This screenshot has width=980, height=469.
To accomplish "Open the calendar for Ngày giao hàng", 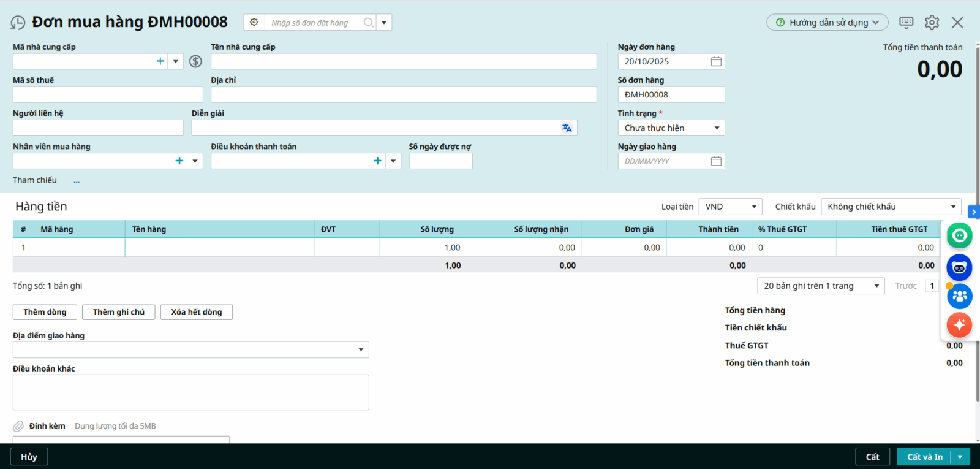I will point(716,161).
